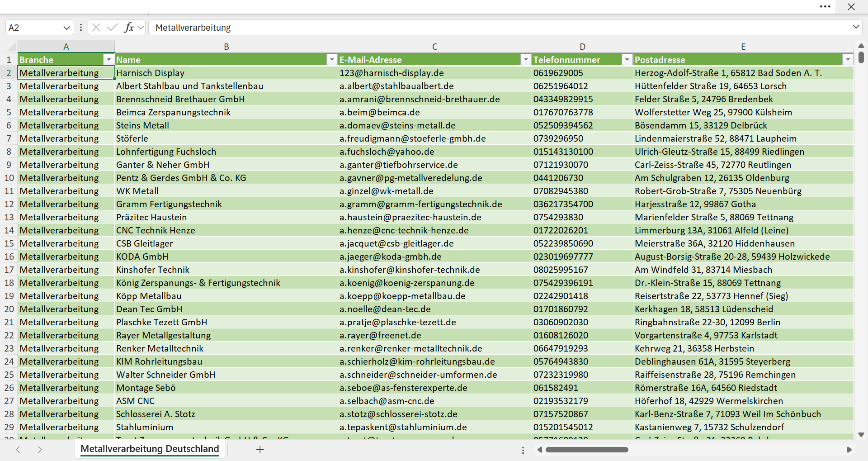Open the Name column filter dropdown
Viewport: 868px width, 461px height.
(332, 60)
